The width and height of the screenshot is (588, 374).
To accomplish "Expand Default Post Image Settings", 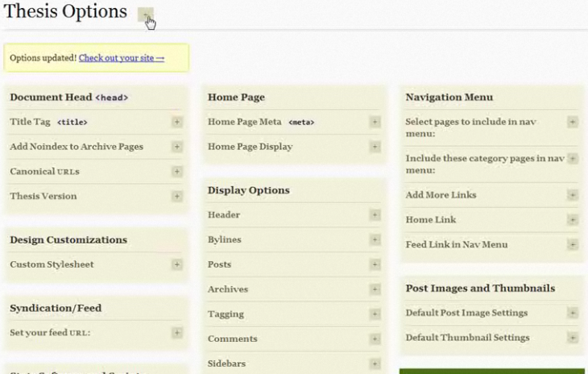I will click(573, 313).
